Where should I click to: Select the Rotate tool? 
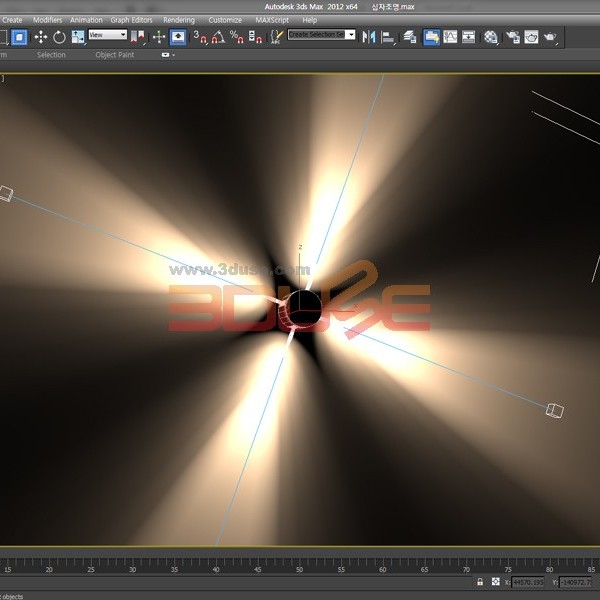click(x=59, y=37)
